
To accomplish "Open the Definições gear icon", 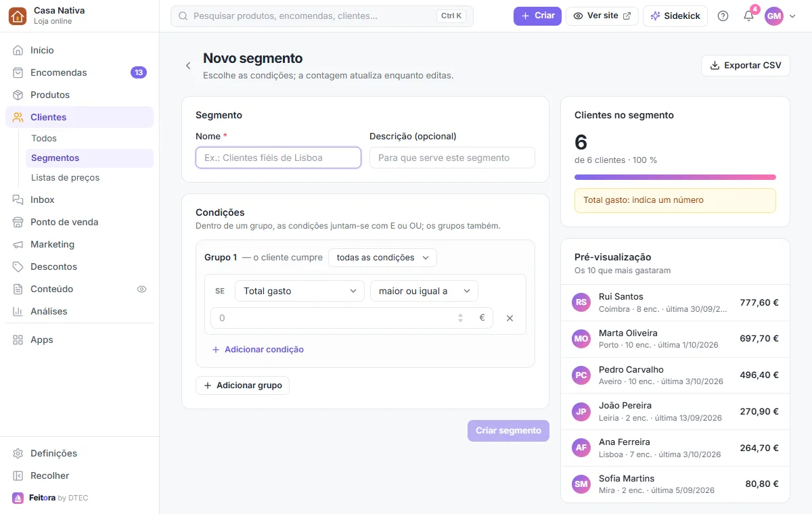I will [18, 453].
